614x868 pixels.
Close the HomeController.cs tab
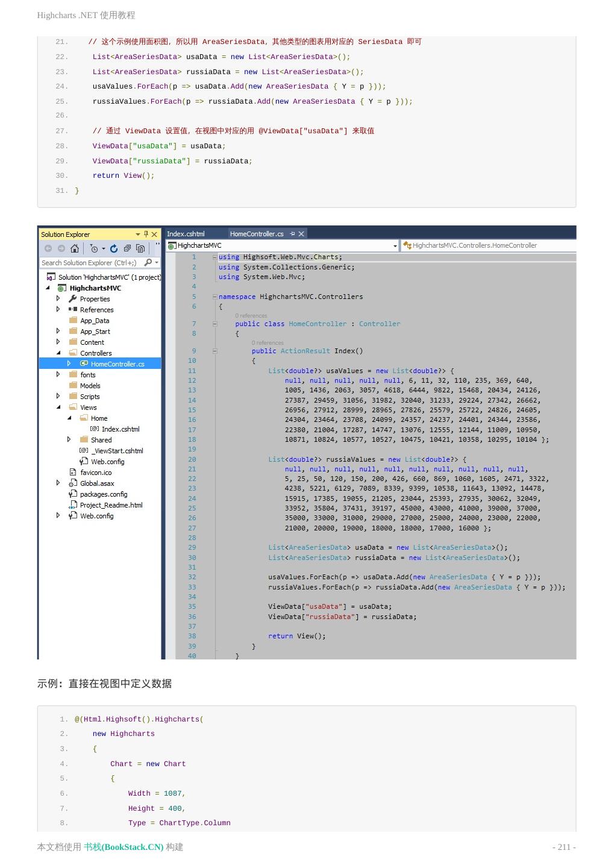click(x=301, y=234)
